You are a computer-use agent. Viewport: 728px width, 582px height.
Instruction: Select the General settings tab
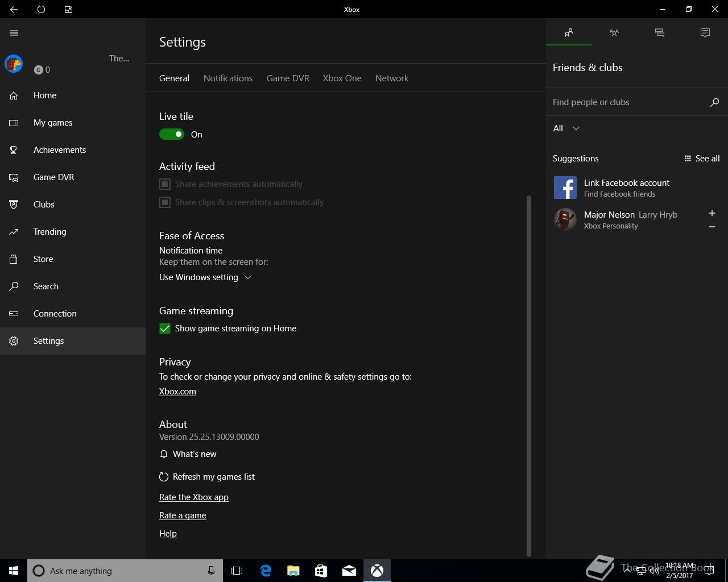[x=174, y=78]
